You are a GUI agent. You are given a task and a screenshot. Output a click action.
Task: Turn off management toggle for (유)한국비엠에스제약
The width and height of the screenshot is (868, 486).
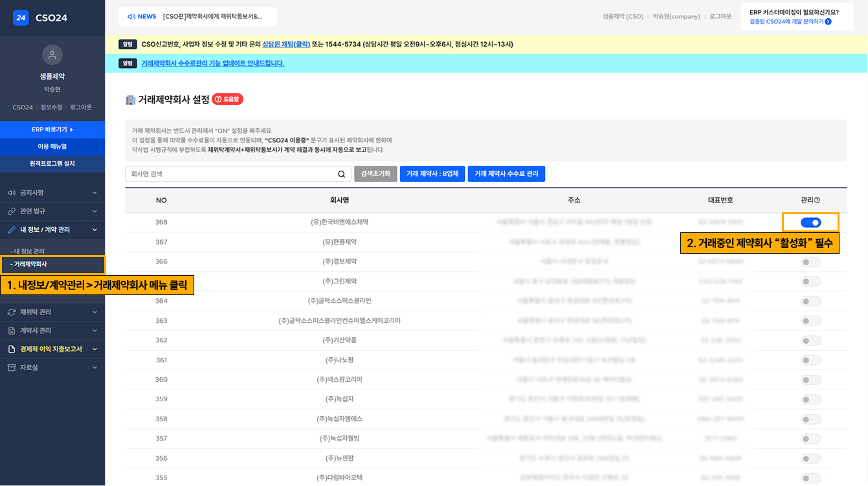pos(810,223)
